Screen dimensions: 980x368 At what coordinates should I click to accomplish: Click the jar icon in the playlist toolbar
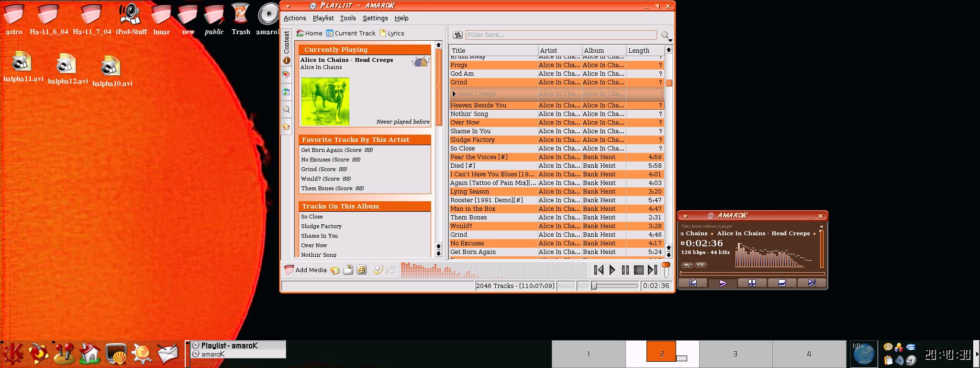click(348, 270)
